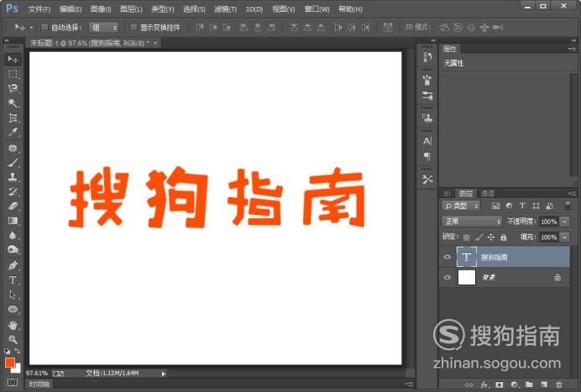The height and width of the screenshot is (392, 581).
Task: Select the Crop tool
Action: [x=13, y=118]
